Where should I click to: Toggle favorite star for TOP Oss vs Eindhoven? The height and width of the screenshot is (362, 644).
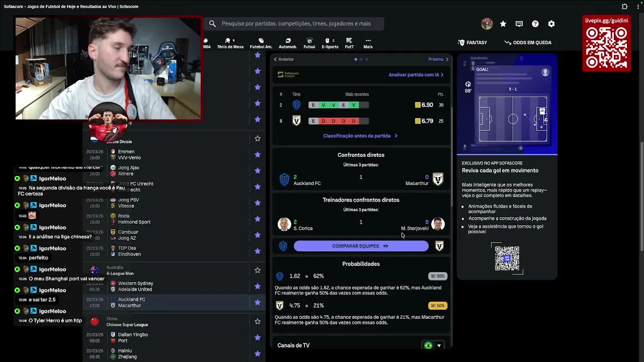click(x=258, y=251)
